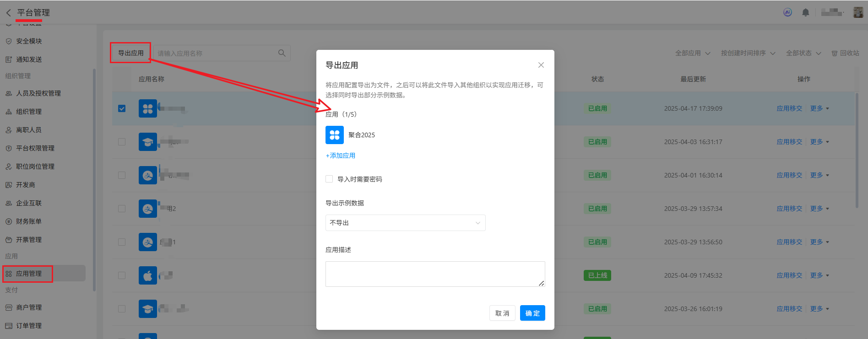Click the Apple app icon in list
The width and height of the screenshot is (868, 339).
coord(147,275)
